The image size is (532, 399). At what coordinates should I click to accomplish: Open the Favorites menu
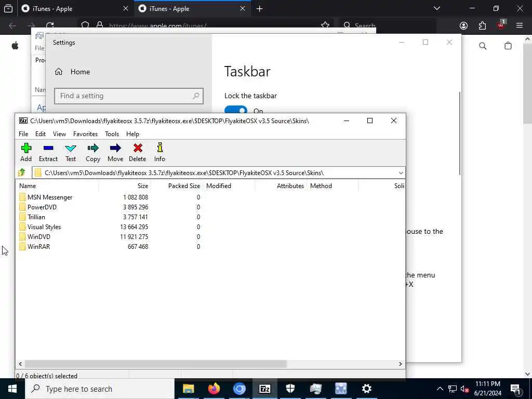click(x=86, y=134)
